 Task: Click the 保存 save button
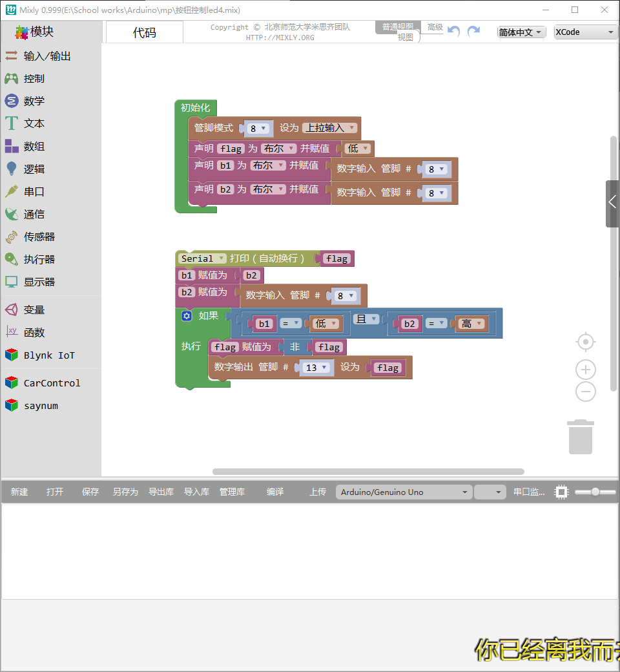(90, 492)
